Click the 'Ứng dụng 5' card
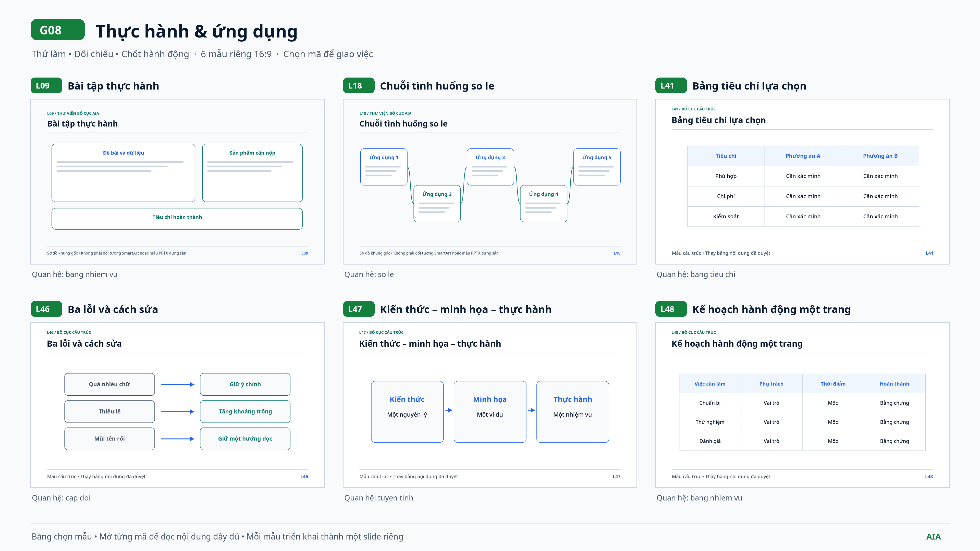Image resolution: width=980 pixels, height=551 pixels. pyautogui.click(x=597, y=167)
